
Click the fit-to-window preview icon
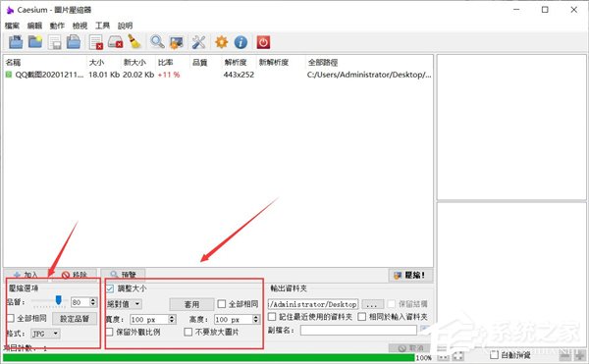click(457, 356)
